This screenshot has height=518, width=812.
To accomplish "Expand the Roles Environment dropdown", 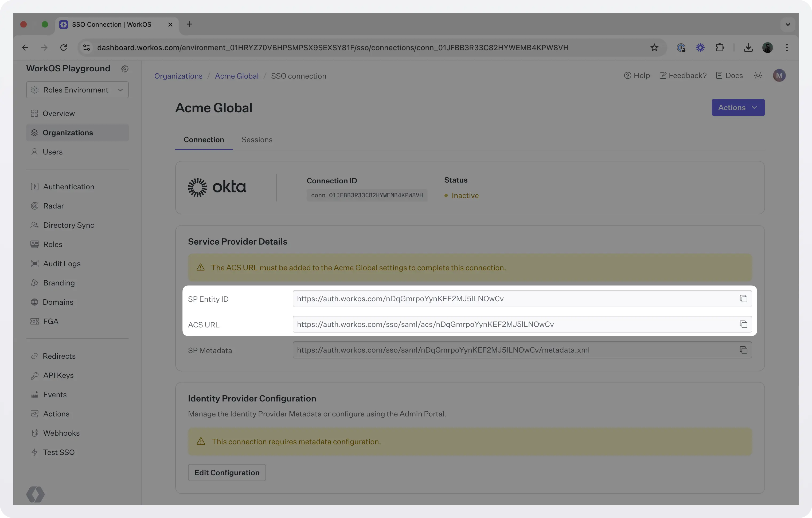I will click(x=77, y=90).
